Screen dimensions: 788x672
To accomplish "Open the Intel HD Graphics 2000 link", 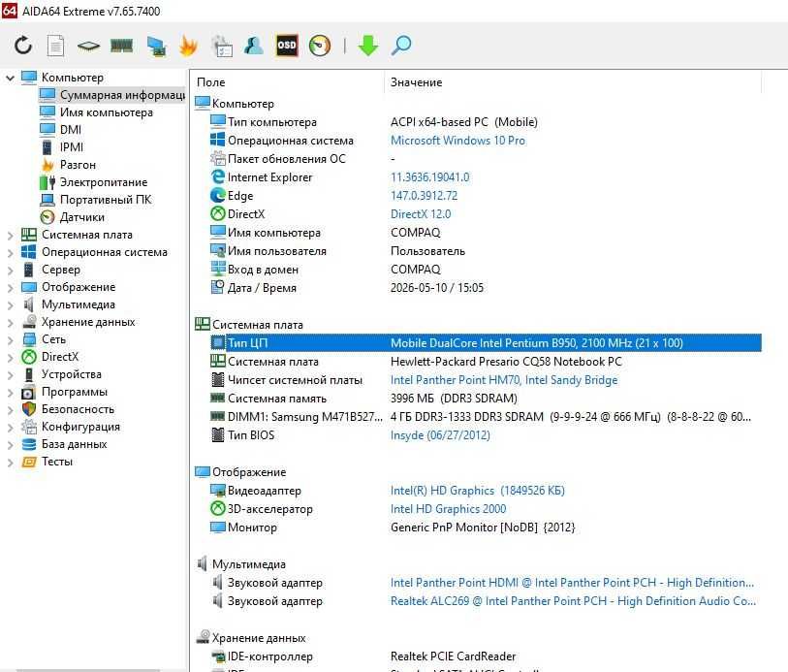I will [x=448, y=509].
